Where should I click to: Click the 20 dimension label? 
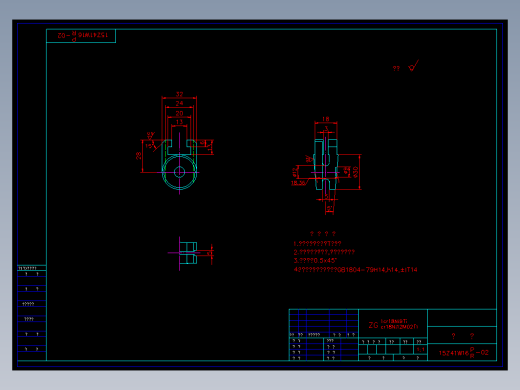click(179, 113)
